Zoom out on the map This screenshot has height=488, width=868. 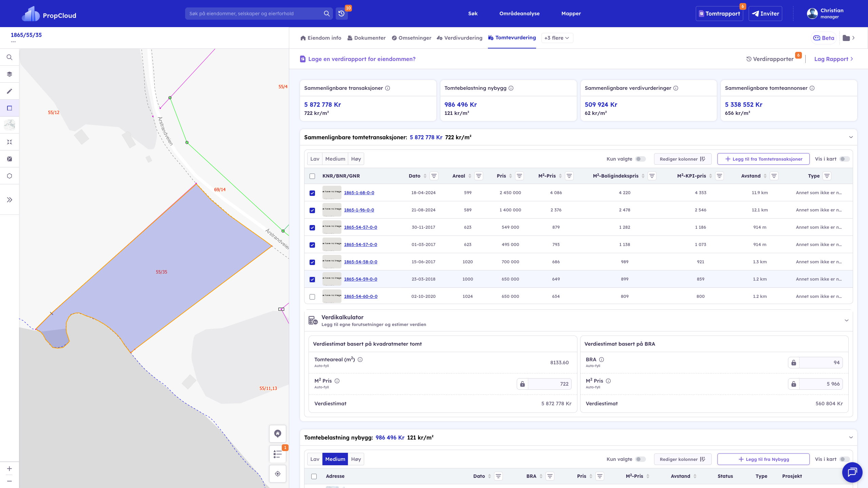point(9,481)
